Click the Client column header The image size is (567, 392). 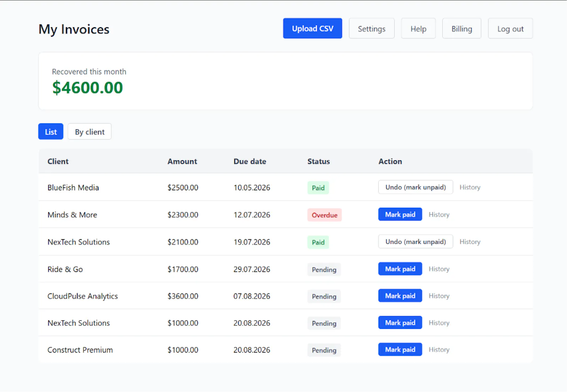coord(58,161)
